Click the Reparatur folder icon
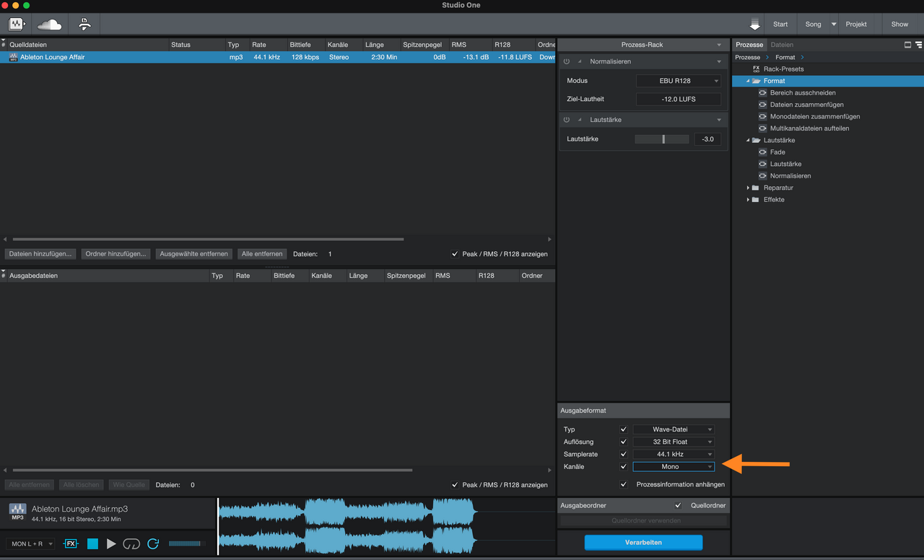 pos(757,188)
